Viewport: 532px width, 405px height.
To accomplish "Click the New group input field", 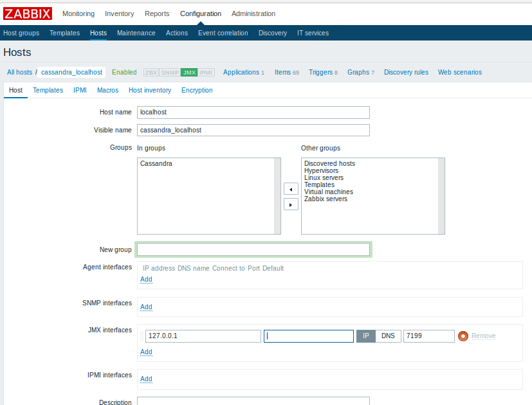I will click(x=253, y=249).
